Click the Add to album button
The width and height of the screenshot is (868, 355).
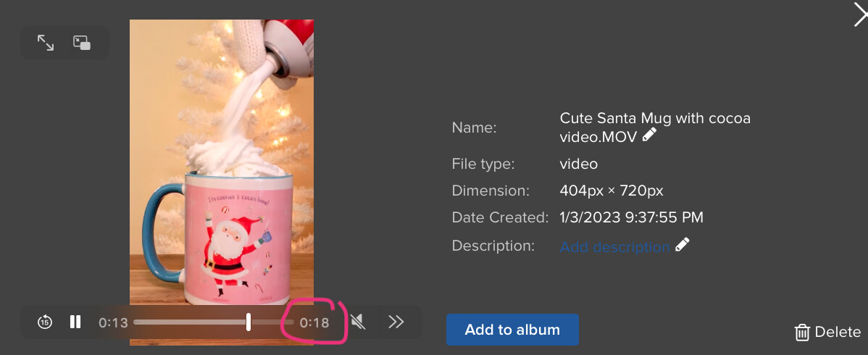pos(512,330)
